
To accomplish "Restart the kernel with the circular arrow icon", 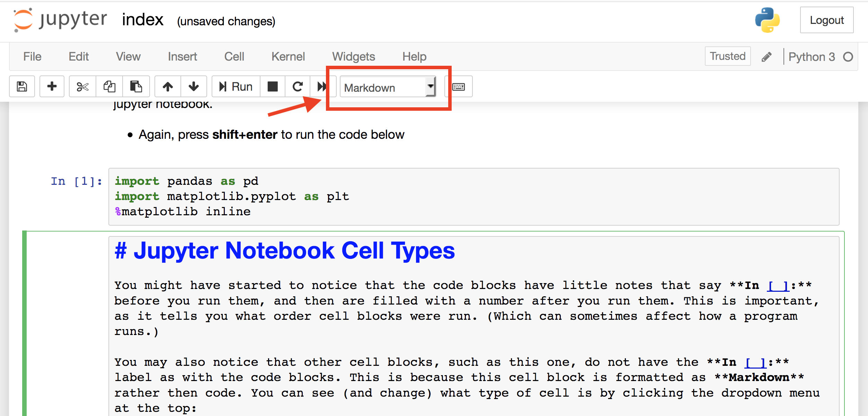I will coord(298,86).
